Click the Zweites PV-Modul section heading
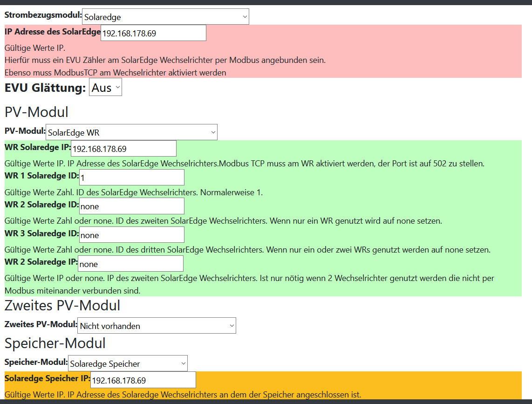Viewport: 532px width, 404px height. (62, 306)
